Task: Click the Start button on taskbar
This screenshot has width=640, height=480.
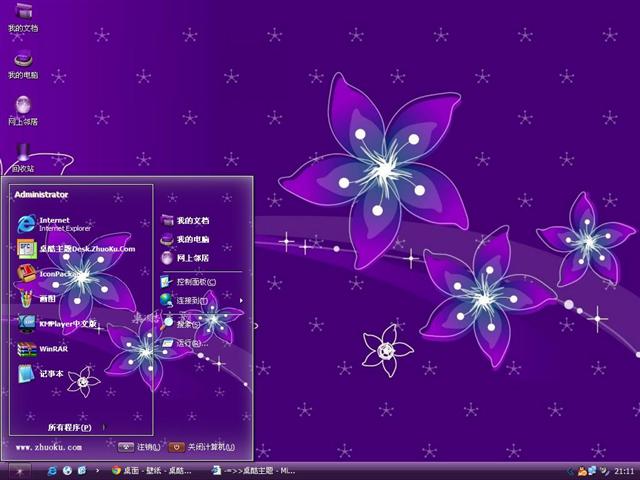Action: [x=18, y=471]
